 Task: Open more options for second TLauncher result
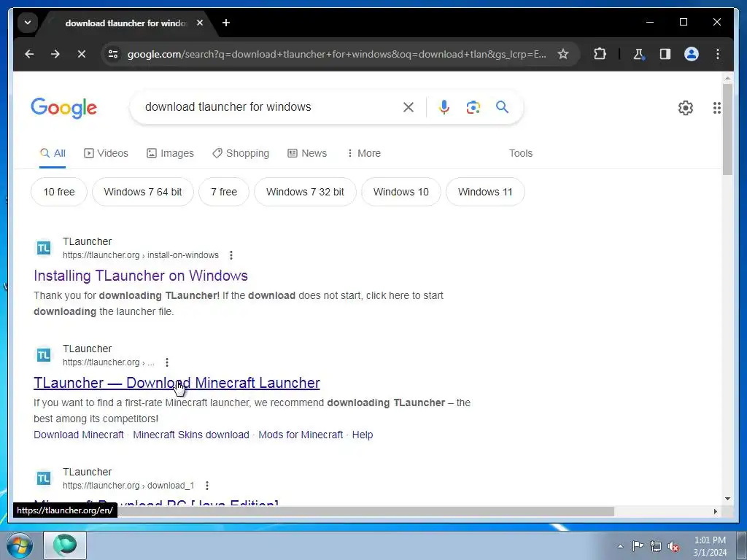167,362
